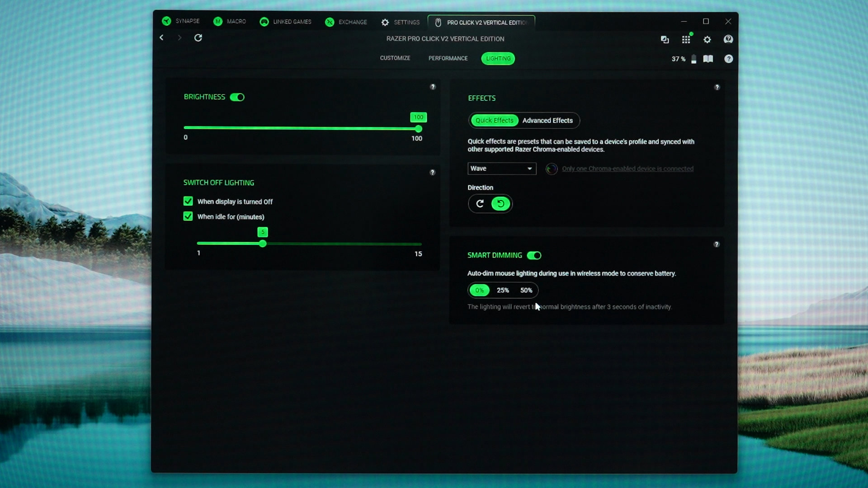Set smart dimming to 0%
This screenshot has height=488, width=868.
click(x=479, y=291)
